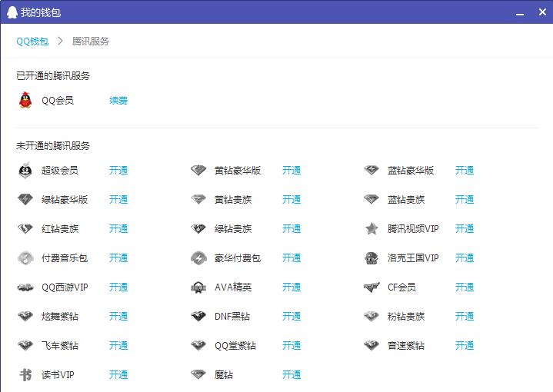Click the 洛克王国VIP character icon
The height and width of the screenshot is (392, 553).
click(371, 258)
